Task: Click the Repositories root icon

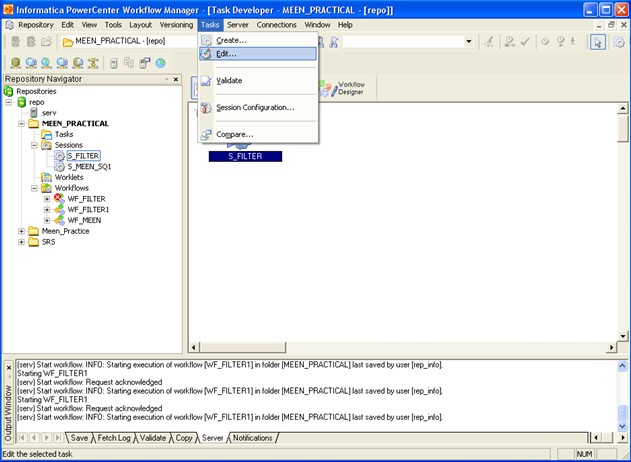Action: (8, 91)
